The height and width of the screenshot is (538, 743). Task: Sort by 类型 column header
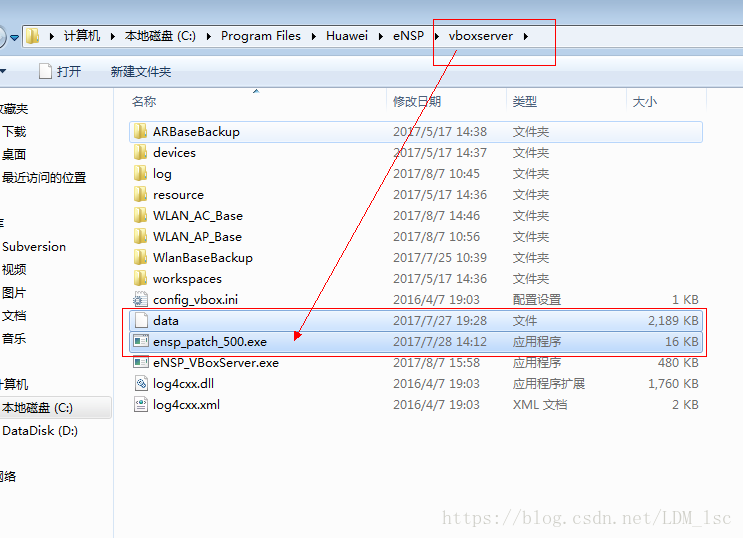coord(525,101)
